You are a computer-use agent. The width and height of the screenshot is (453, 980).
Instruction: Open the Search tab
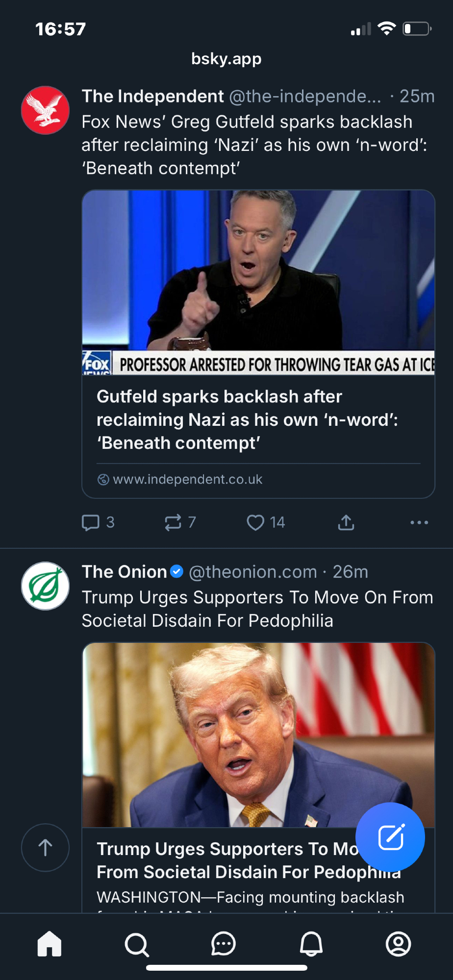[137, 944]
